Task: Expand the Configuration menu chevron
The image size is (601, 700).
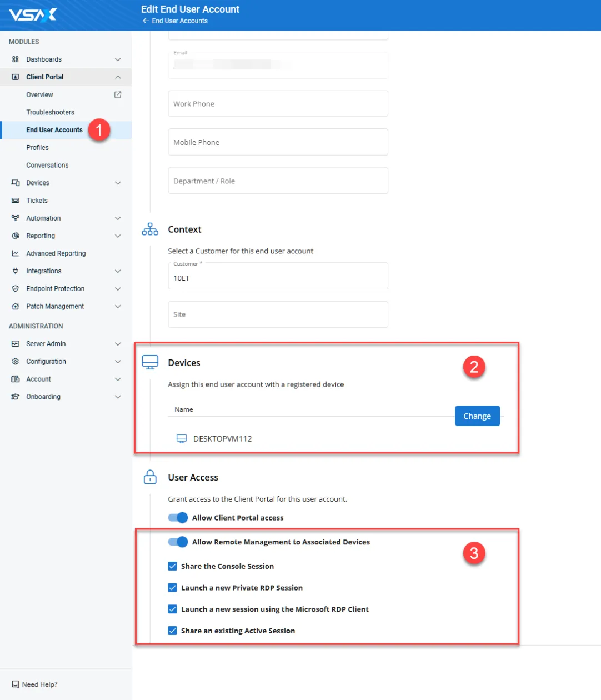Action: [118, 362]
